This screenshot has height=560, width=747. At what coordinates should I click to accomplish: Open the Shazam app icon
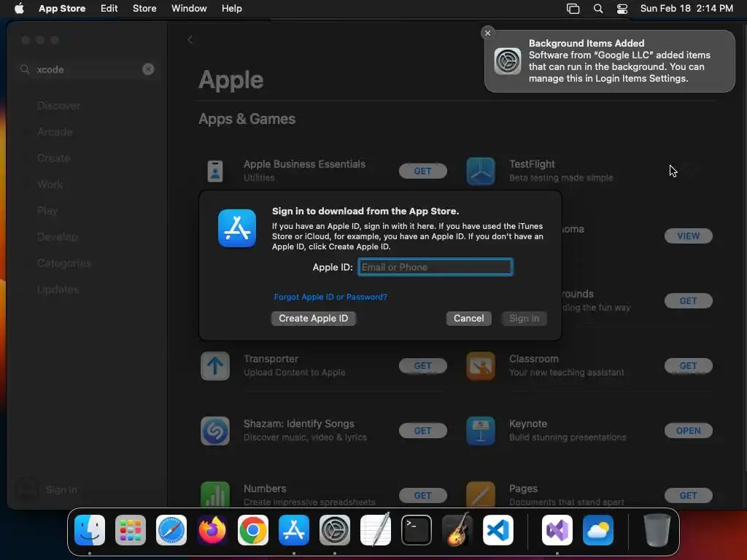[215, 430]
